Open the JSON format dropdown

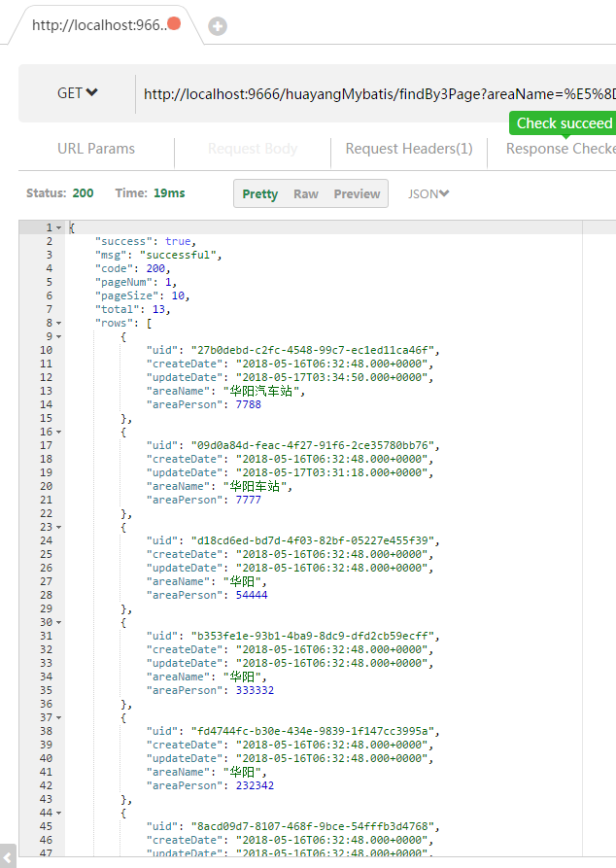pos(428,194)
